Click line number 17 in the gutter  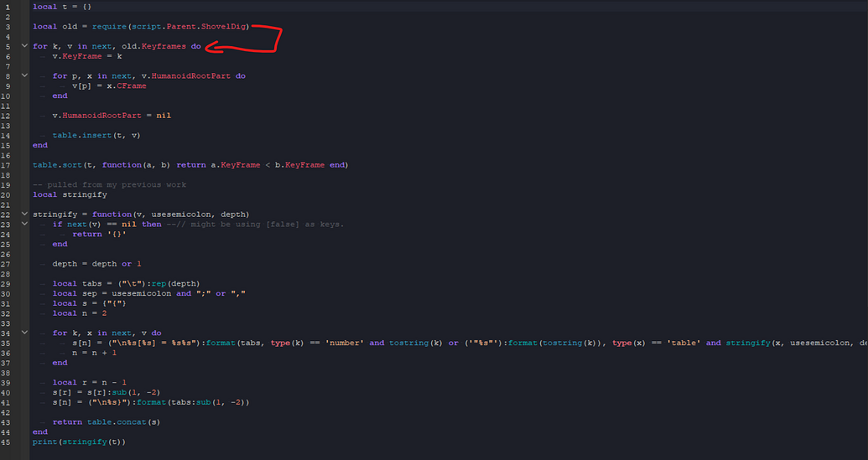coord(6,166)
